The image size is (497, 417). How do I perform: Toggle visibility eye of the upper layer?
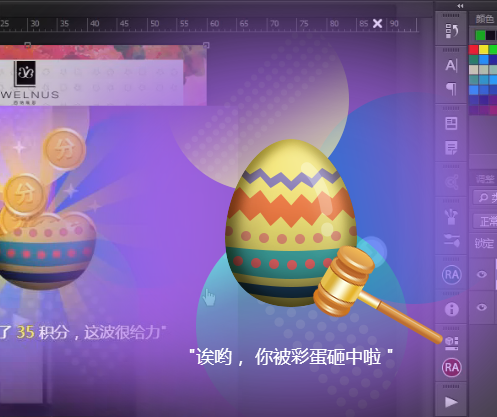point(481,274)
